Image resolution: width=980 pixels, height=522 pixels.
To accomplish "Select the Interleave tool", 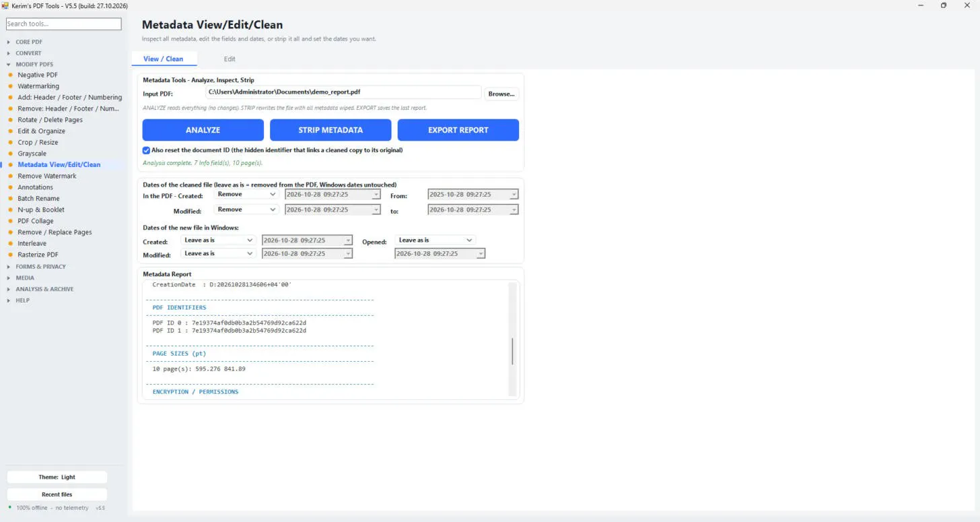I will tap(32, 243).
